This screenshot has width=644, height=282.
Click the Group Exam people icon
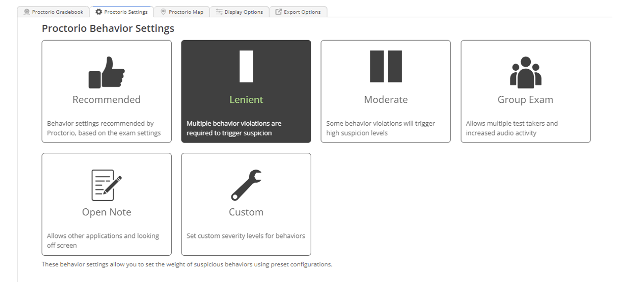coord(525,72)
